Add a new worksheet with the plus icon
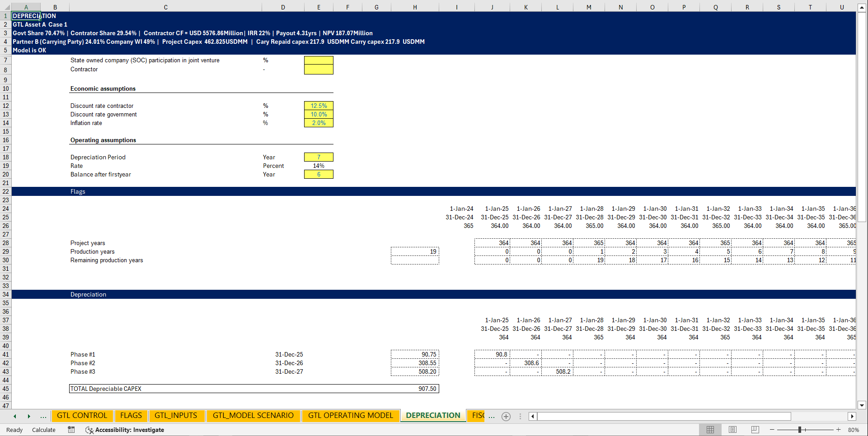This screenshot has height=436, width=868. [x=506, y=416]
